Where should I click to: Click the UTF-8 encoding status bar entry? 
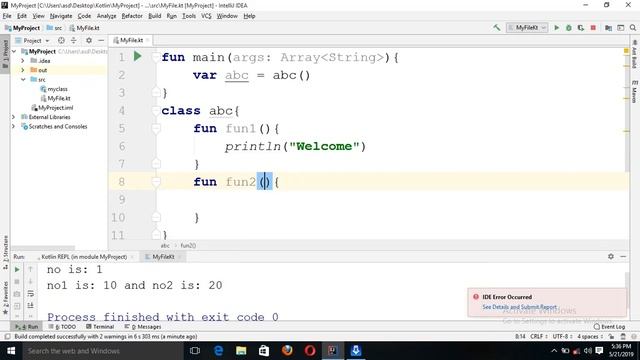562,337
